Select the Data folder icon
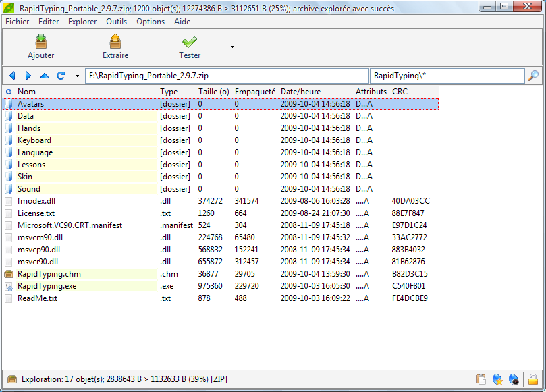 tap(9, 116)
